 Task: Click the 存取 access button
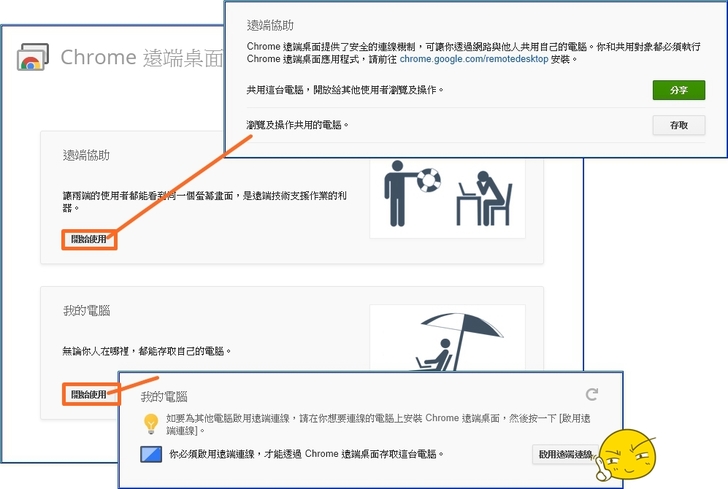pos(678,125)
